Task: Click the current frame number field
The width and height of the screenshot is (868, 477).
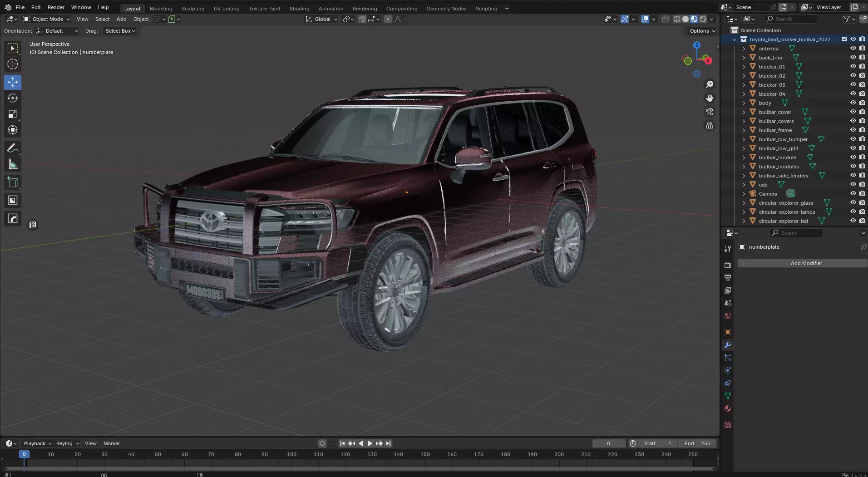Action: click(x=608, y=443)
